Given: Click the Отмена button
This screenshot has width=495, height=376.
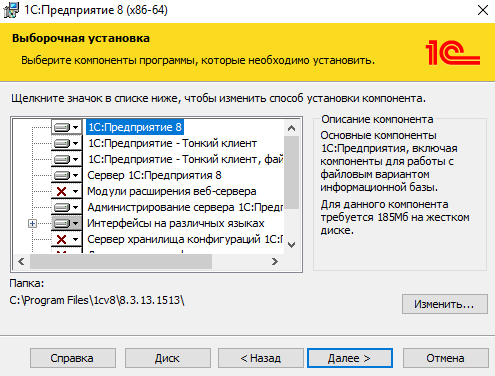Looking at the screenshot, I should pyautogui.click(x=446, y=358).
